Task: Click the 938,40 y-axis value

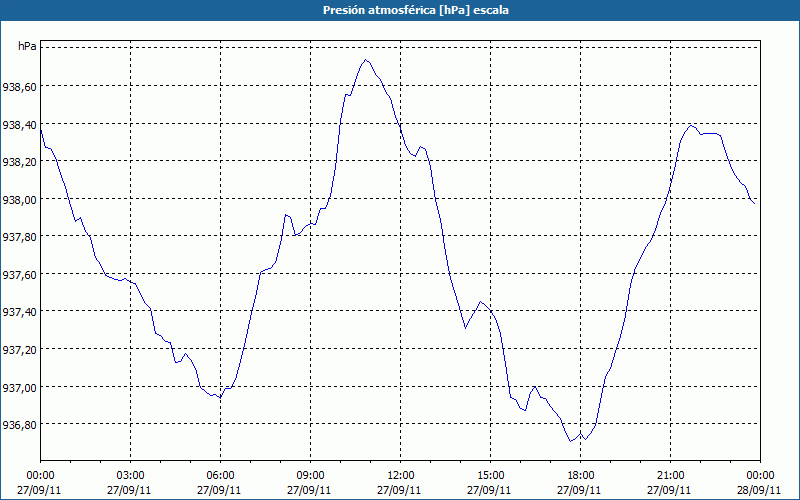Action: pyautogui.click(x=19, y=124)
